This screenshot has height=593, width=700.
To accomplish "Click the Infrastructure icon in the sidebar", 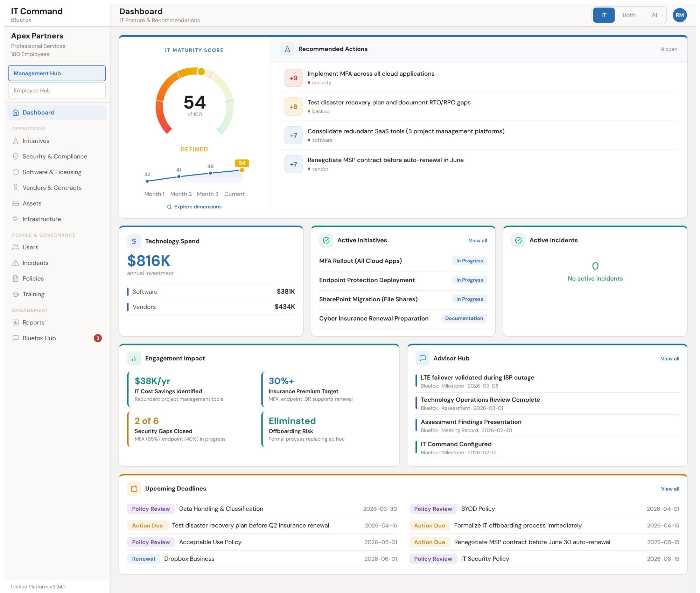I will click(x=15, y=219).
